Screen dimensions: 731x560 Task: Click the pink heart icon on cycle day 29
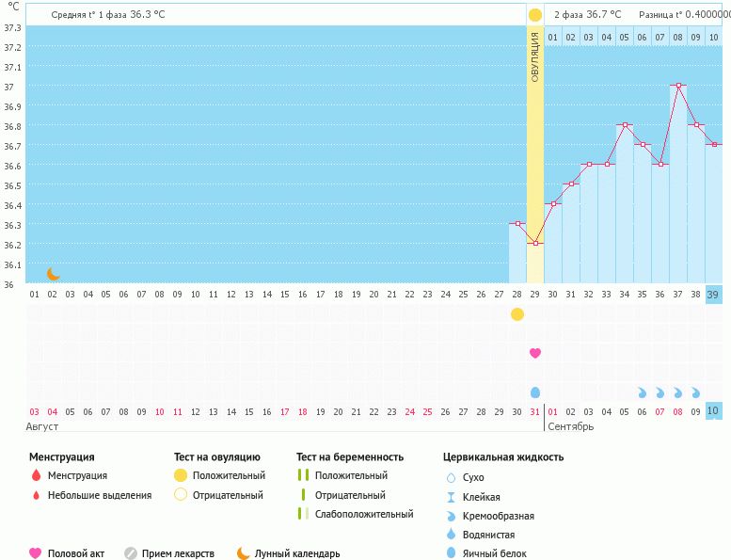point(535,353)
